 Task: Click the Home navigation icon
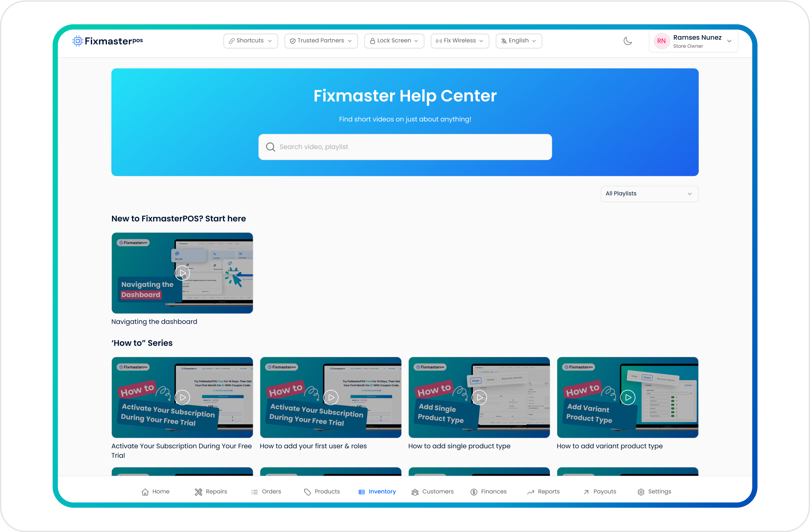point(145,491)
